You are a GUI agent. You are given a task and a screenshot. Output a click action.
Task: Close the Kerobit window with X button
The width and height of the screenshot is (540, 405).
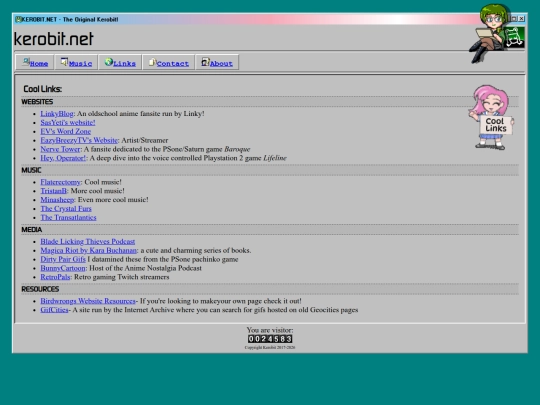tap(522, 19)
